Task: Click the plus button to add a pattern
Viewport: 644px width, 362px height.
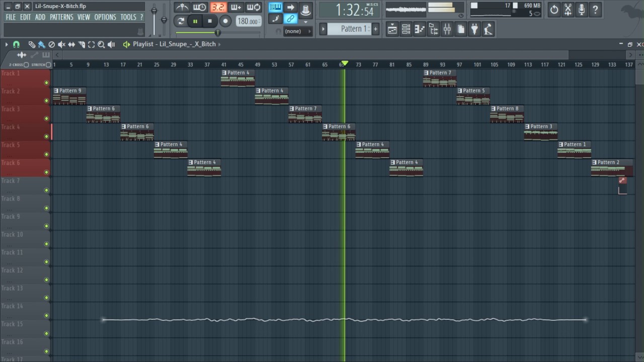Action: [x=375, y=29]
